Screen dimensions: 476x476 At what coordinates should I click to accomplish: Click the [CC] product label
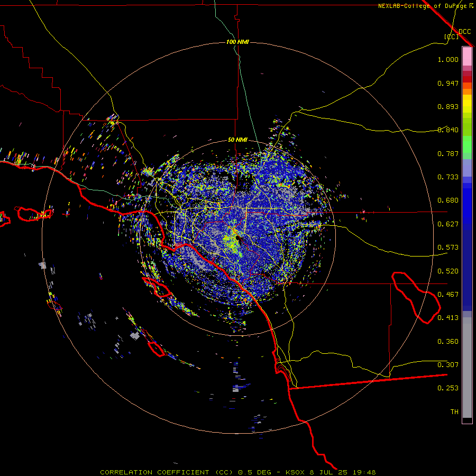pyautogui.click(x=452, y=36)
